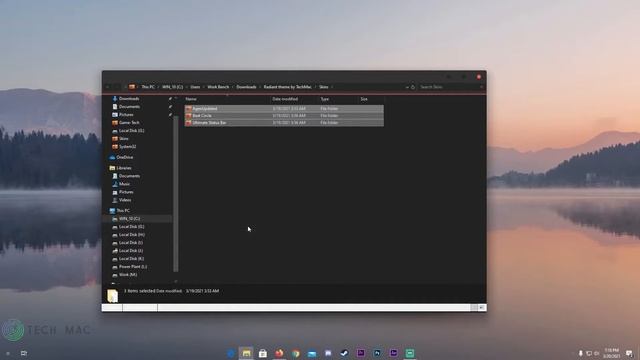Image resolution: width=640 pixels, height=360 pixels.
Task: Click the taskbar clock
Action: coord(611,353)
